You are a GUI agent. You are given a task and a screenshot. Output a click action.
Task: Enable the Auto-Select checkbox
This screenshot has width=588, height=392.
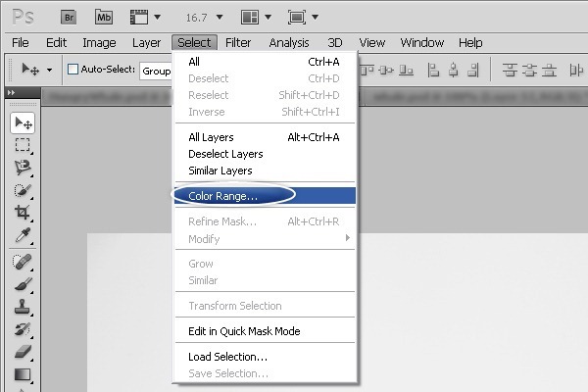[x=73, y=69]
